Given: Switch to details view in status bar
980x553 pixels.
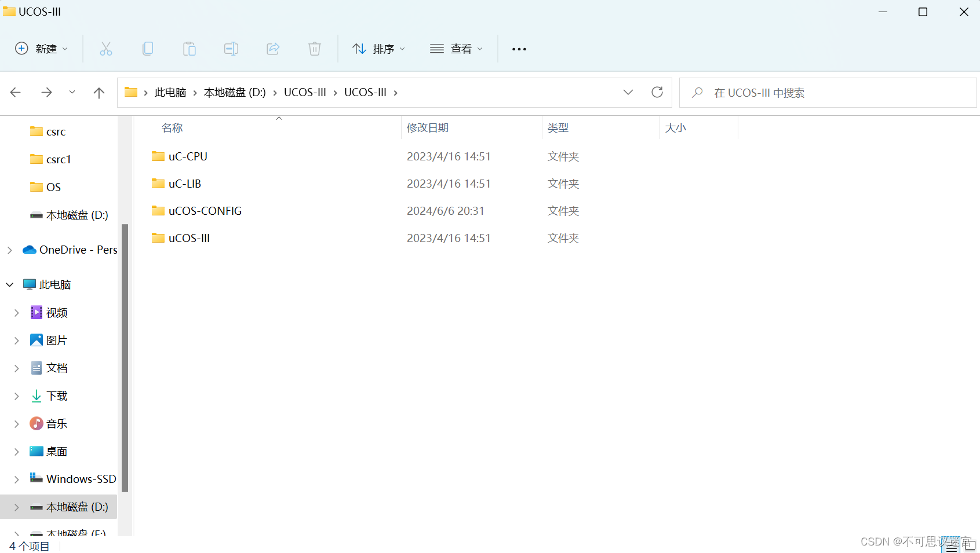Looking at the screenshot, I should tap(951, 545).
